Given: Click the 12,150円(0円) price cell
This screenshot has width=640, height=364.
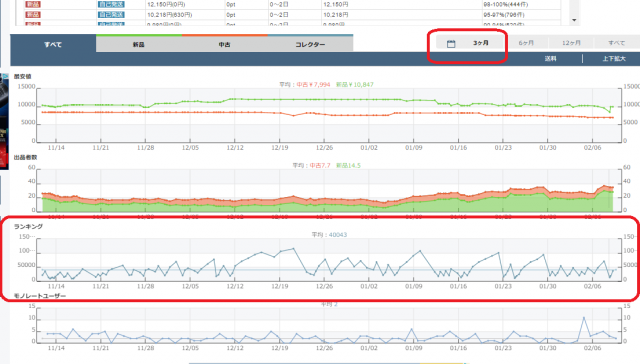Looking at the screenshot, I should tap(166, 4).
